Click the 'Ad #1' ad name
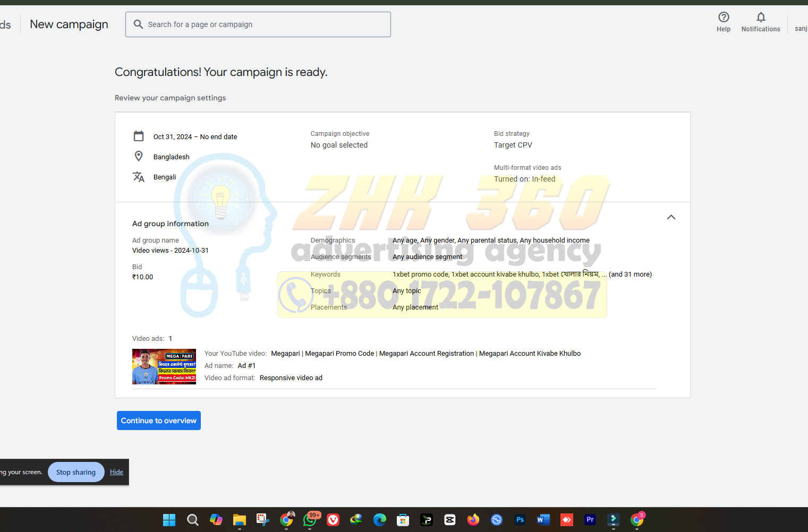The image size is (808, 532). pyautogui.click(x=246, y=366)
